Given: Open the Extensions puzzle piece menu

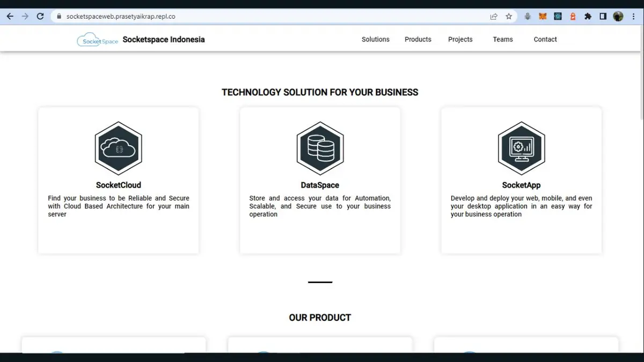Looking at the screenshot, I should pyautogui.click(x=588, y=17).
